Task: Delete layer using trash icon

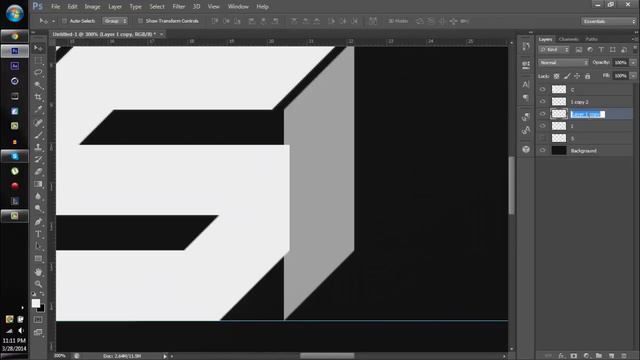Action: click(x=624, y=356)
